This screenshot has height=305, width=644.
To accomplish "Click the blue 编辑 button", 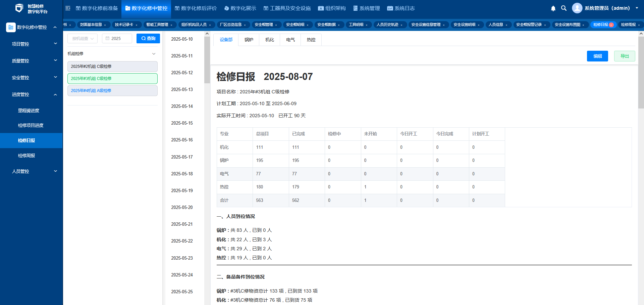I will 597,56.
